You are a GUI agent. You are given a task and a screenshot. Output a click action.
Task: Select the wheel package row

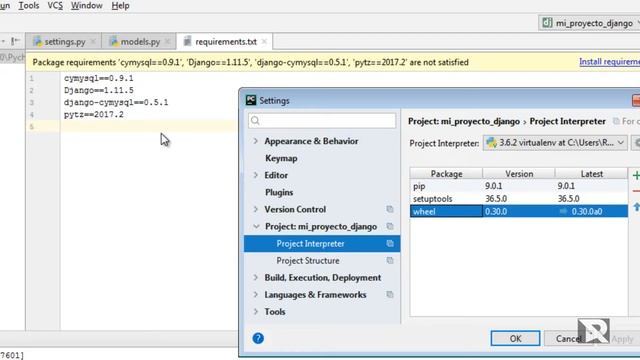click(519, 211)
